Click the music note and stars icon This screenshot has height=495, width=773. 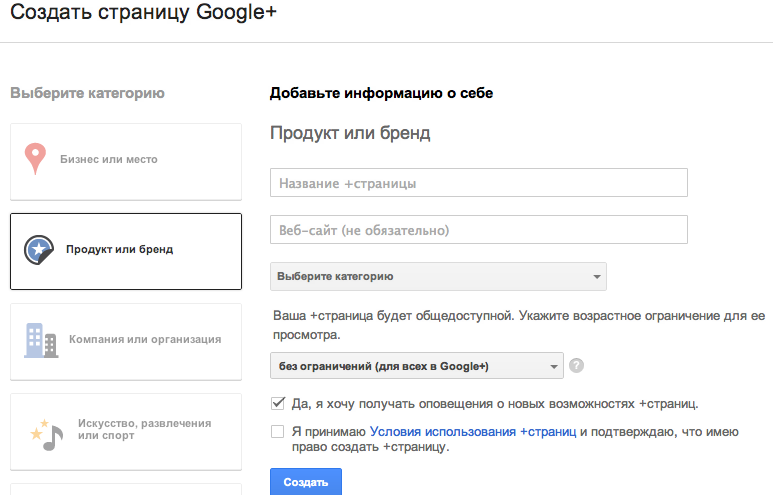pyautogui.click(x=46, y=435)
